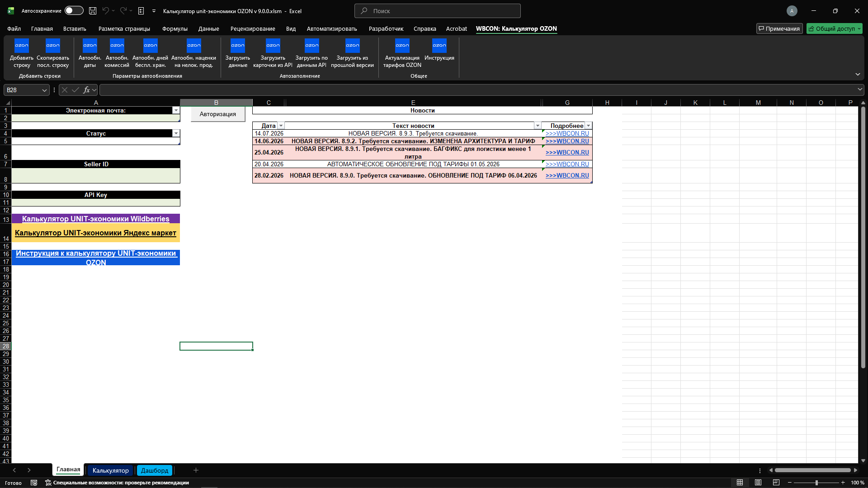This screenshot has height=488, width=868.
Task: Open WBCON.RU link for 14.07.2026 news
Action: 567,133
